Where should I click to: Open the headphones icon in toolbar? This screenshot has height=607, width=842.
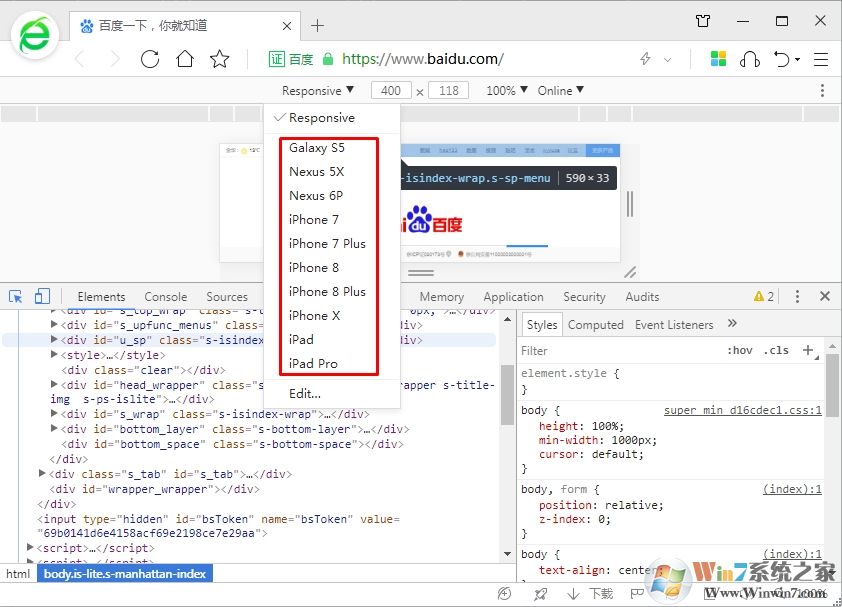pyautogui.click(x=750, y=59)
